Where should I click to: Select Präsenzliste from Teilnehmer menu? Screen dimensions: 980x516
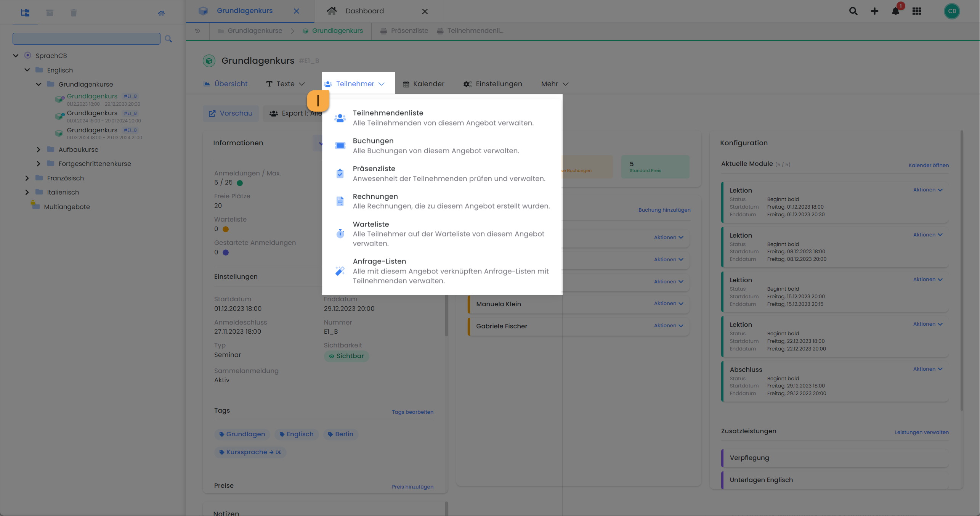click(374, 169)
